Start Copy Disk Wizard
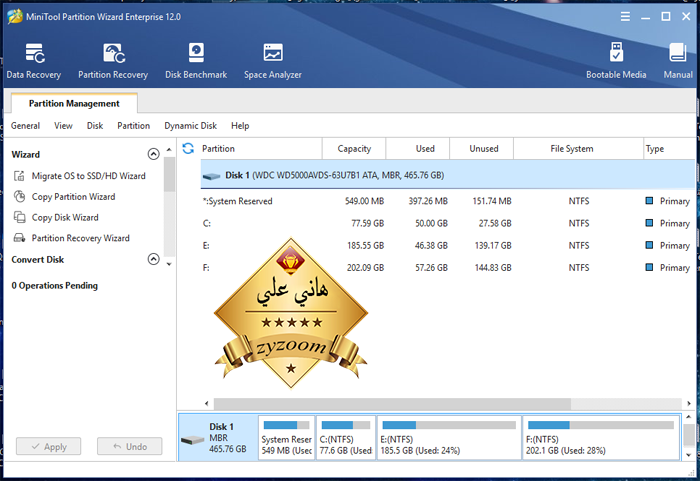Screen dimensions: 700x481 pyautogui.click(x=65, y=217)
